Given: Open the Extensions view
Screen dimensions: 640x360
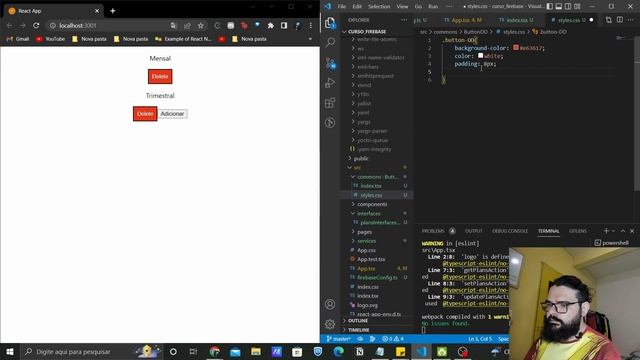Looking at the screenshot, I should coord(330,102).
